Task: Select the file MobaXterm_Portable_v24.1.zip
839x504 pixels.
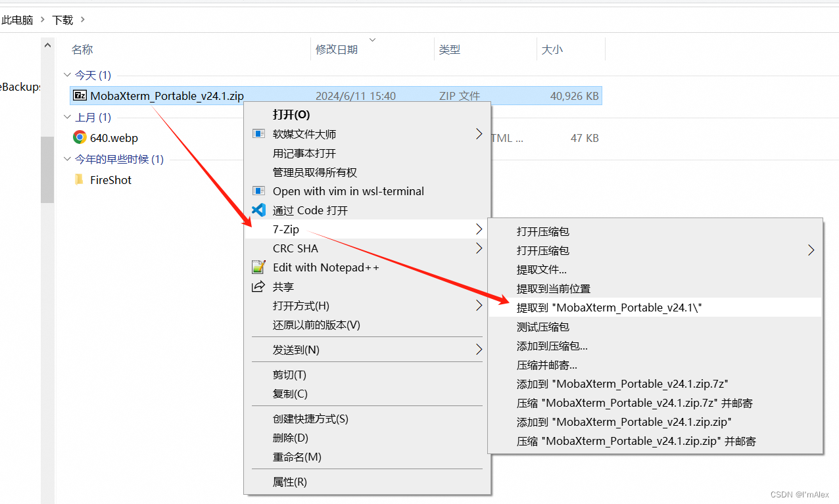Action: tap(167, 96)
